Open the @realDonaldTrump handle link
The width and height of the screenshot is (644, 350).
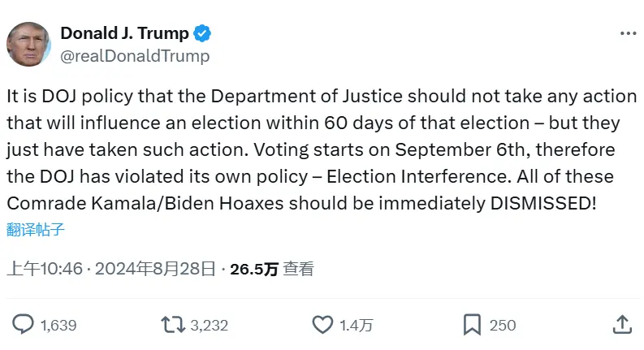point(135,56)
